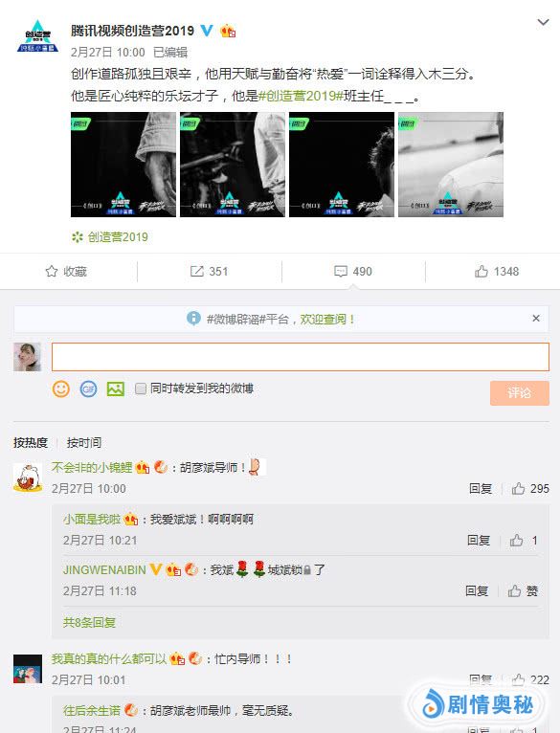Favorite the post using 收藏 star
The image size is (560, 733).
(66, 271)
